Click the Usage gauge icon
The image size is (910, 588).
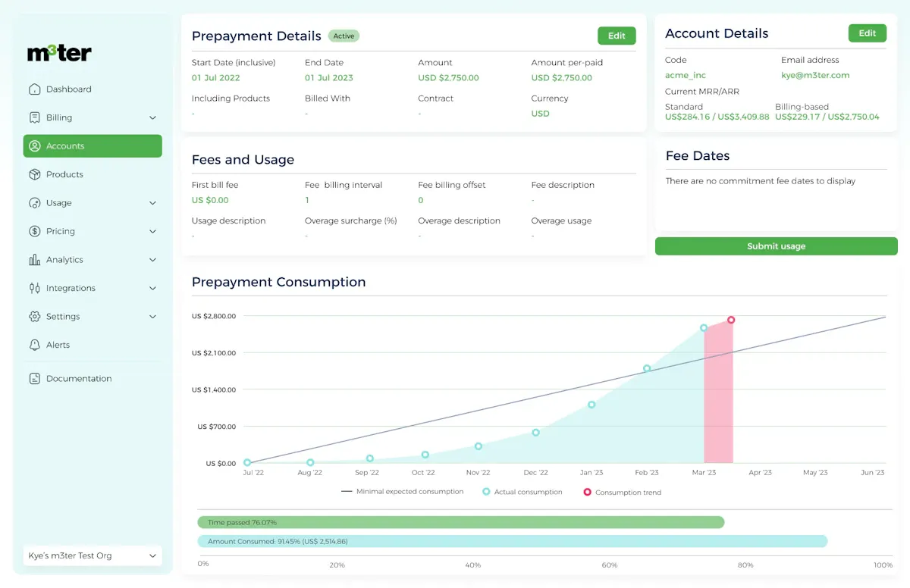point(34,203)
